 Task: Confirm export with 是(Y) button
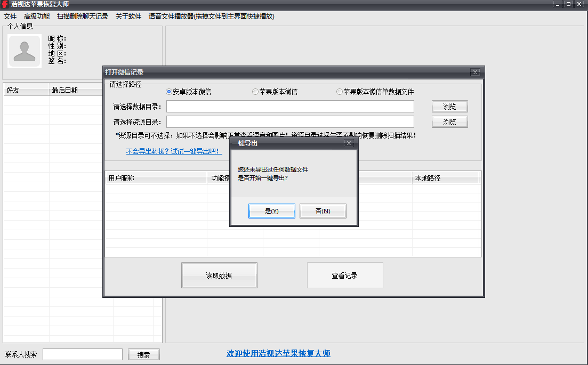272,211
